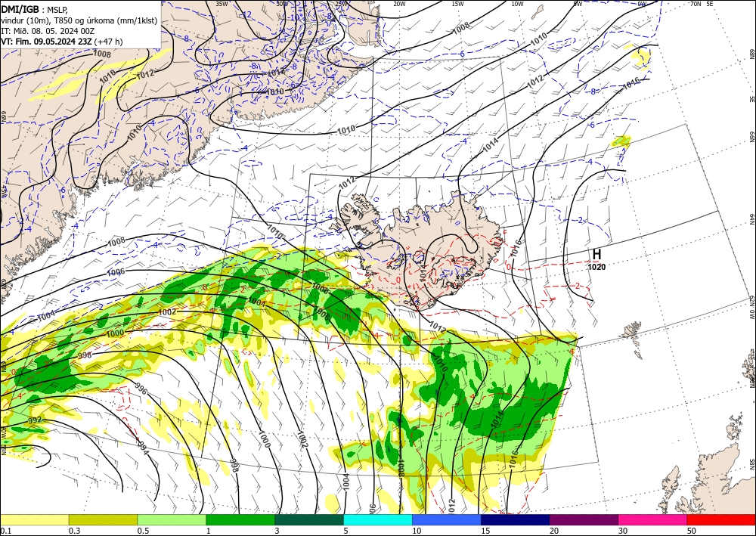The width and height of the screenshot is (756, 536).
Task: Click the light green 0.5–1 legend segment
Action: point(172,520)
